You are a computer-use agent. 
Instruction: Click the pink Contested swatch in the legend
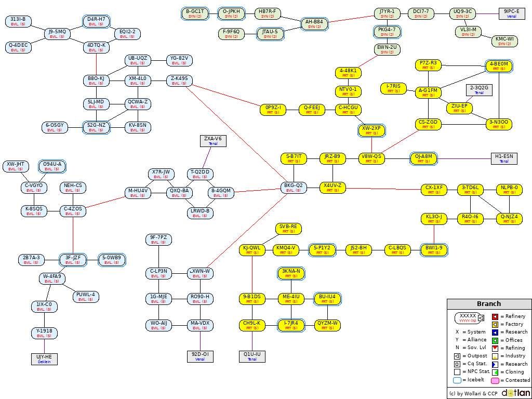coord(495,380)
